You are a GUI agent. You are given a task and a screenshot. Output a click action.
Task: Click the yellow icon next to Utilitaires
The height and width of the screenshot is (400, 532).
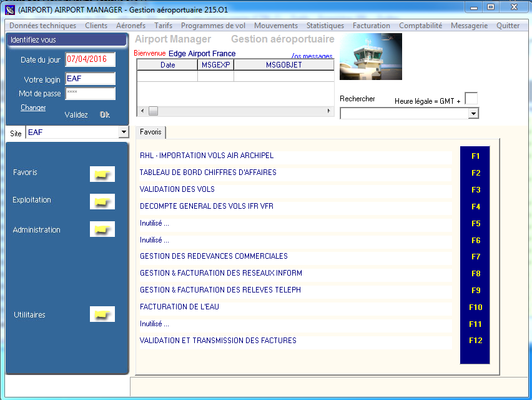(102, 314)
